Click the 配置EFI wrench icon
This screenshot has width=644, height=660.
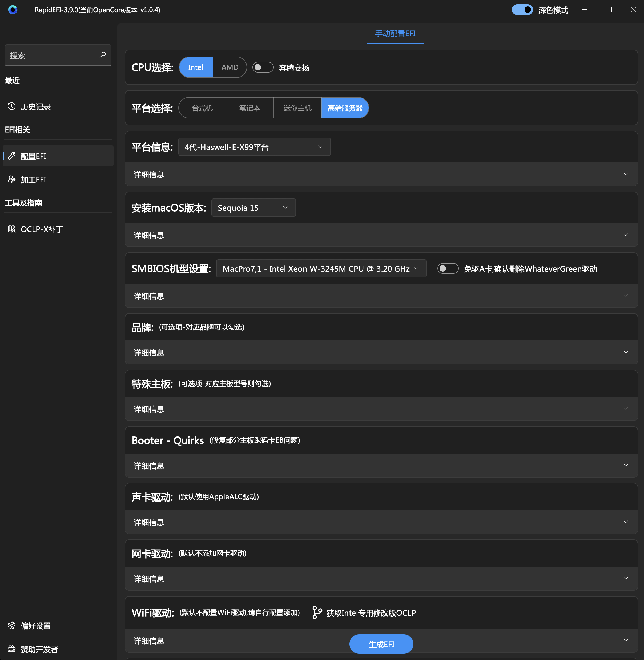pyautogui.click(x=12, y=156)
